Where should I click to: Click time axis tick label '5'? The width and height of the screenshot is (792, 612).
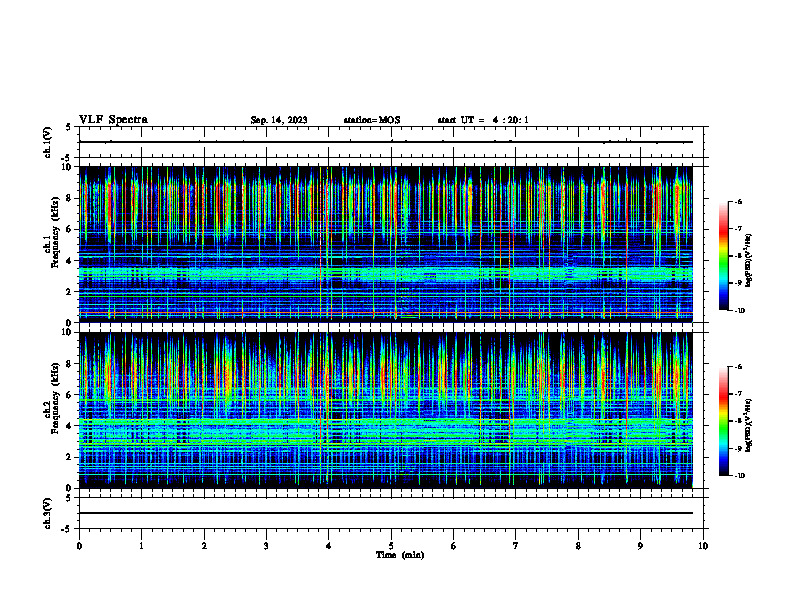391,546
